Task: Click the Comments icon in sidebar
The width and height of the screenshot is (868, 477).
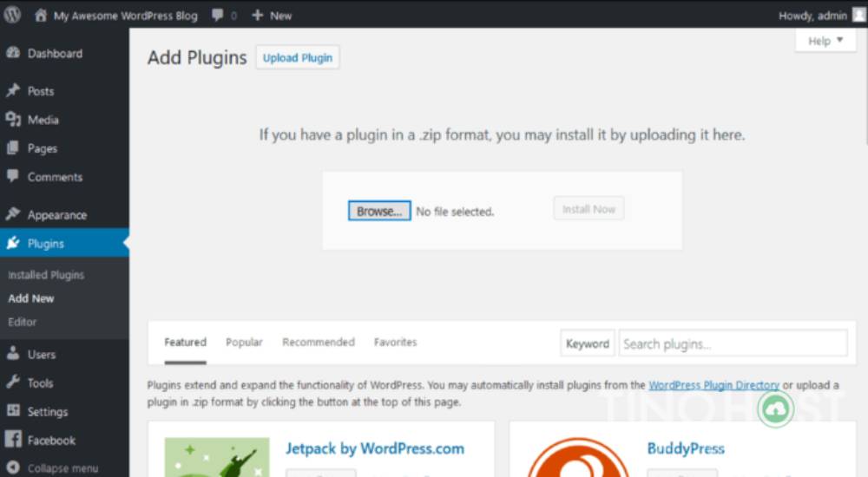Action: coord(13,176)
